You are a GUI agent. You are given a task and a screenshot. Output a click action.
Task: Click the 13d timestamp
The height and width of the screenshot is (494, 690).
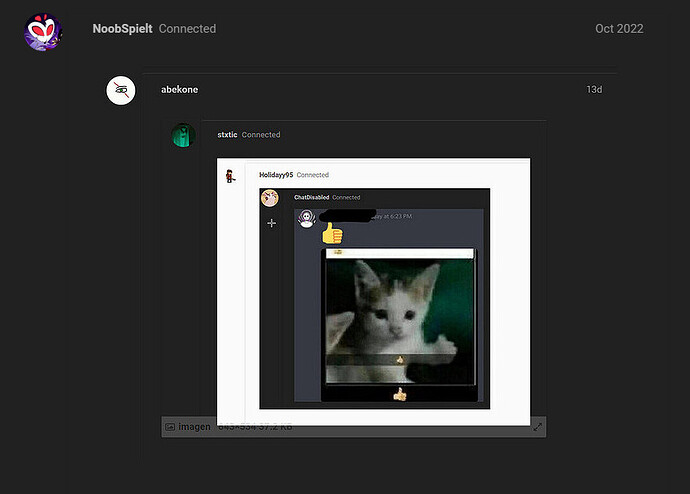594,89
